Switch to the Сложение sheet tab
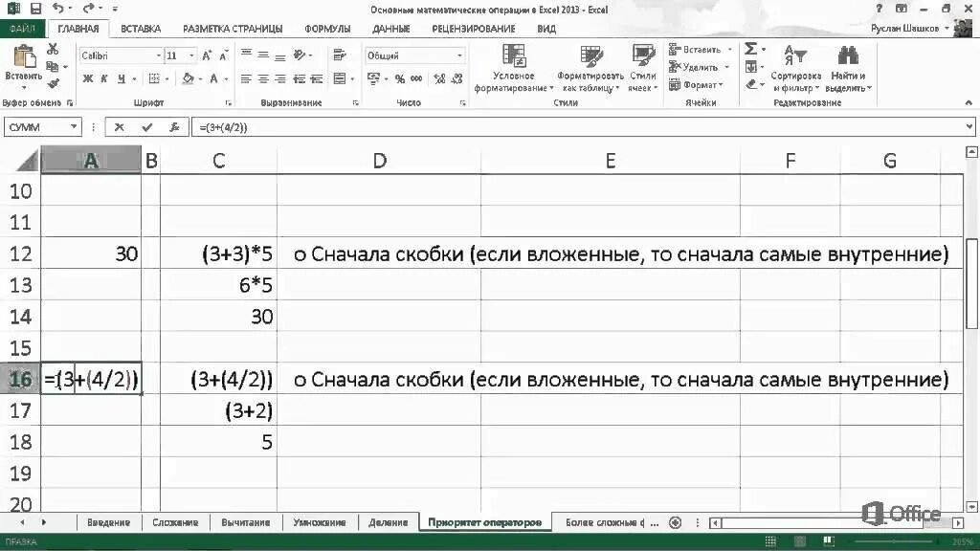 click(x=176, y=522)
